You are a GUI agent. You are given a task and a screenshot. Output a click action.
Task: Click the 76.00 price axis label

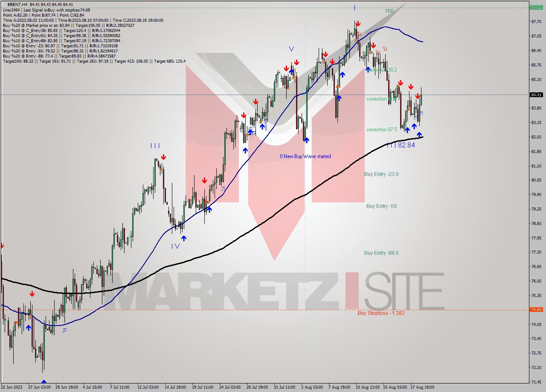pos(536,281)
